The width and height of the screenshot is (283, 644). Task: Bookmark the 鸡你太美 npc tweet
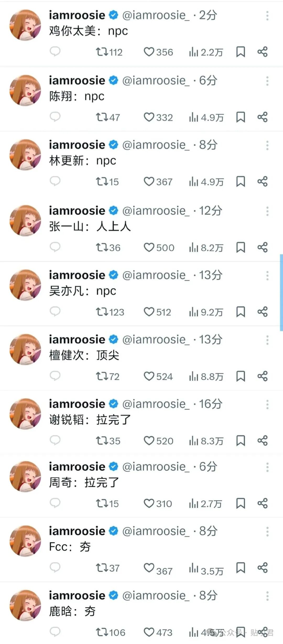pyautogui.click(x=241, y=52)
